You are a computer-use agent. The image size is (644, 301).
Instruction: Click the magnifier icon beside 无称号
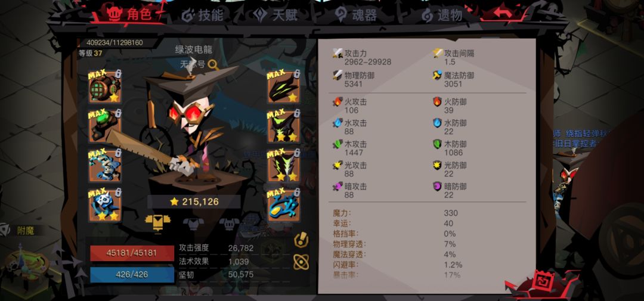point(213,64)
